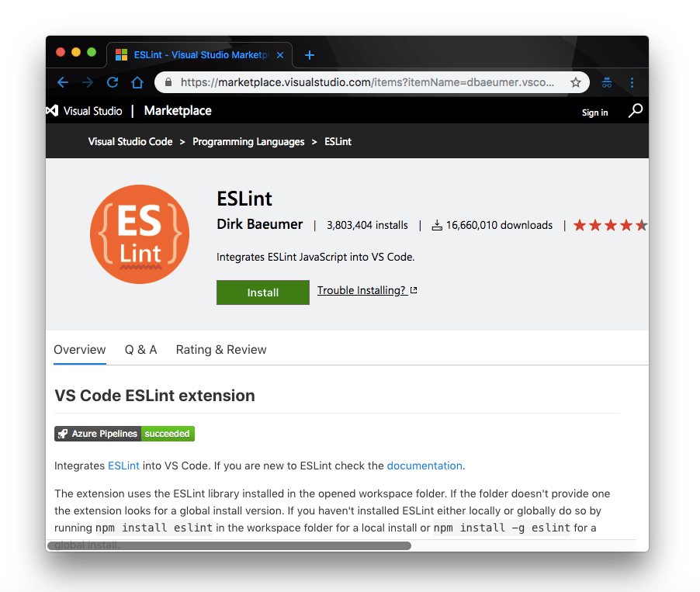Viewport: 700px width, 592px height.
Task: Click the star rating icons
Action: pyautogui.click(x=610, y=225)
